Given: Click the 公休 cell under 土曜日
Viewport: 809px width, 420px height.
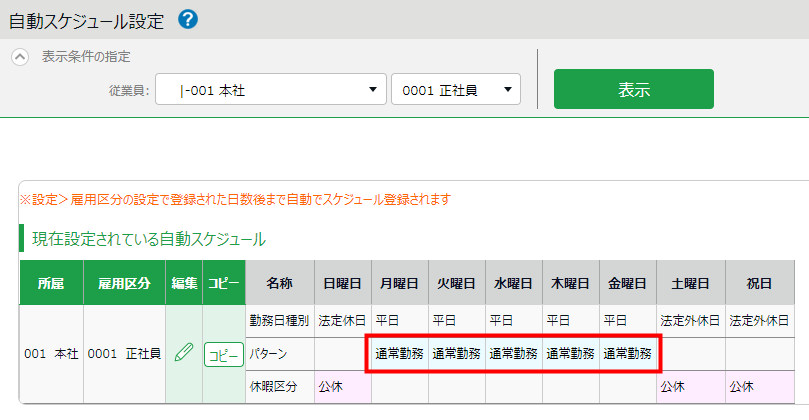Looking at the screenshot, I should pos(690,386).
